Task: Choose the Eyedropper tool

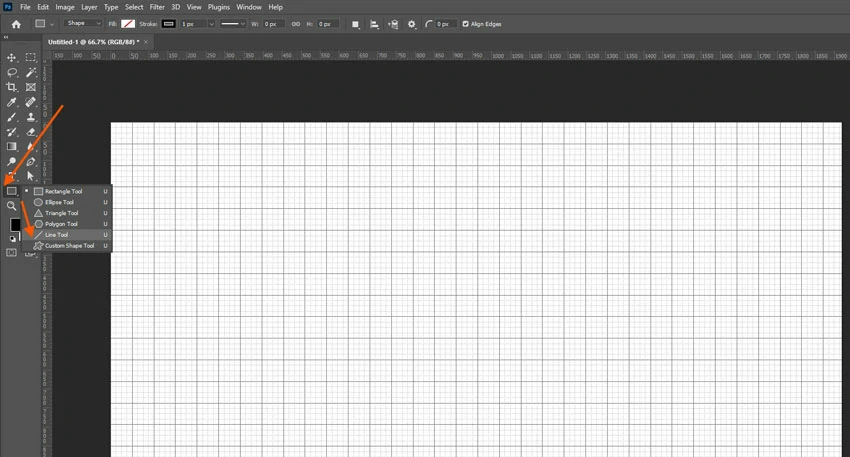Action: point(12,103)
